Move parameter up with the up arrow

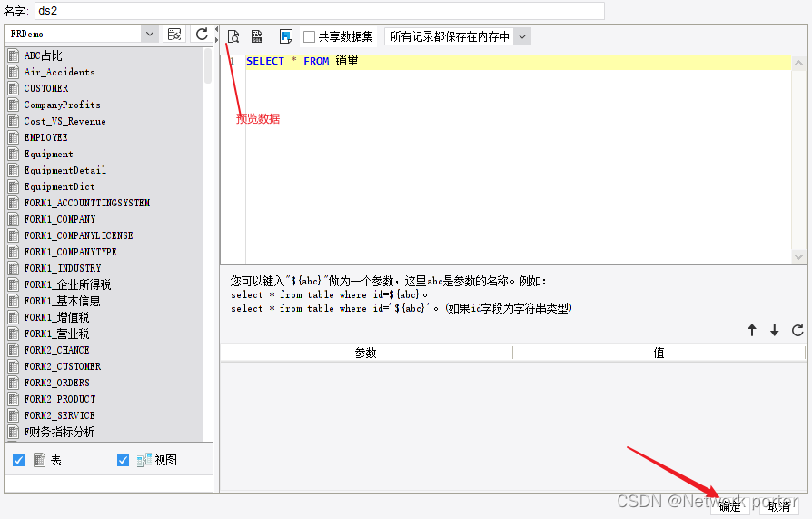pyautogui.click(x=752, y=330)
